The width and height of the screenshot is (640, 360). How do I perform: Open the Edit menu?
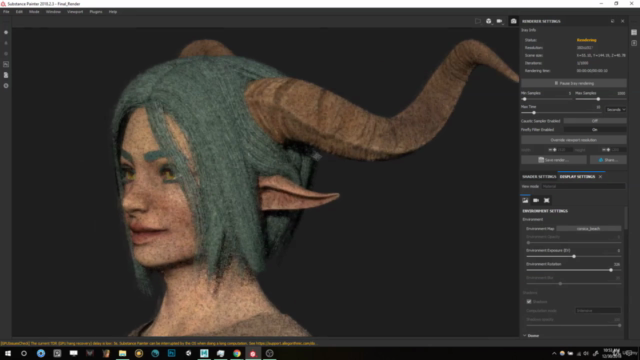point(19,12)
